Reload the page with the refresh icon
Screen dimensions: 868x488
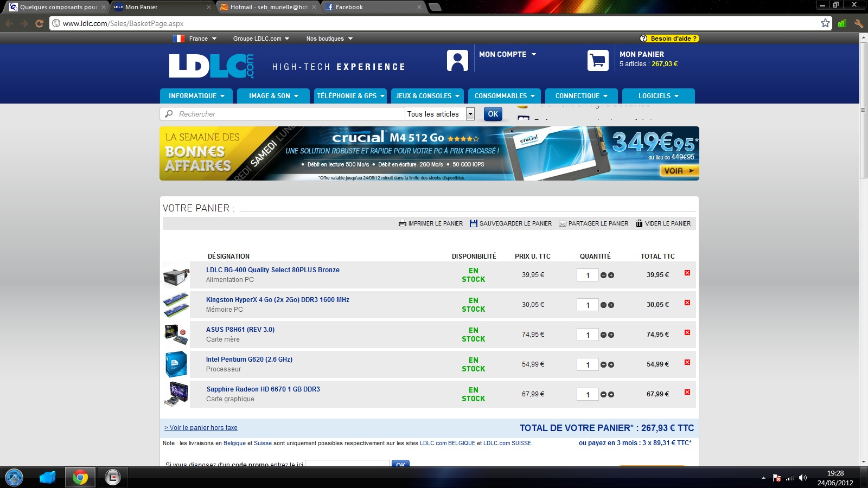(39, 23)
